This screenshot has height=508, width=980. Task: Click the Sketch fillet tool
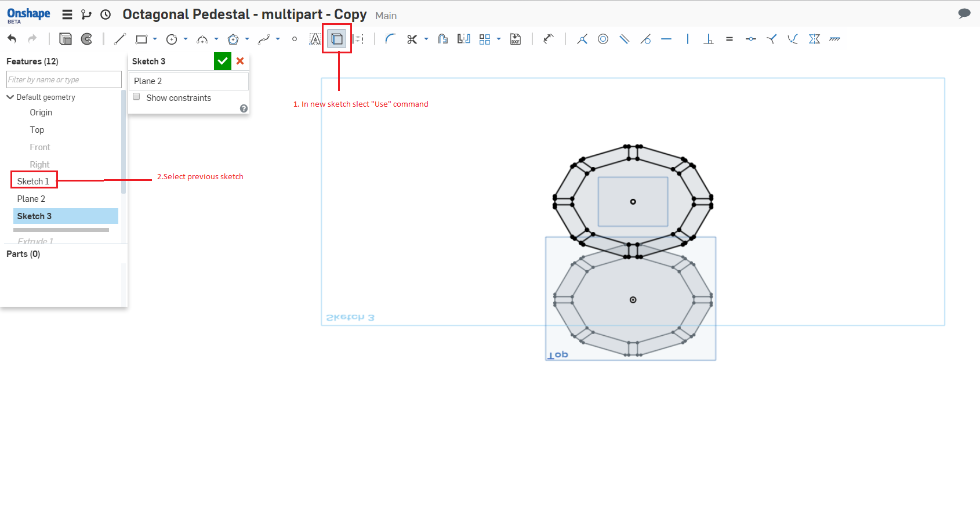click(x=390, y=39)
